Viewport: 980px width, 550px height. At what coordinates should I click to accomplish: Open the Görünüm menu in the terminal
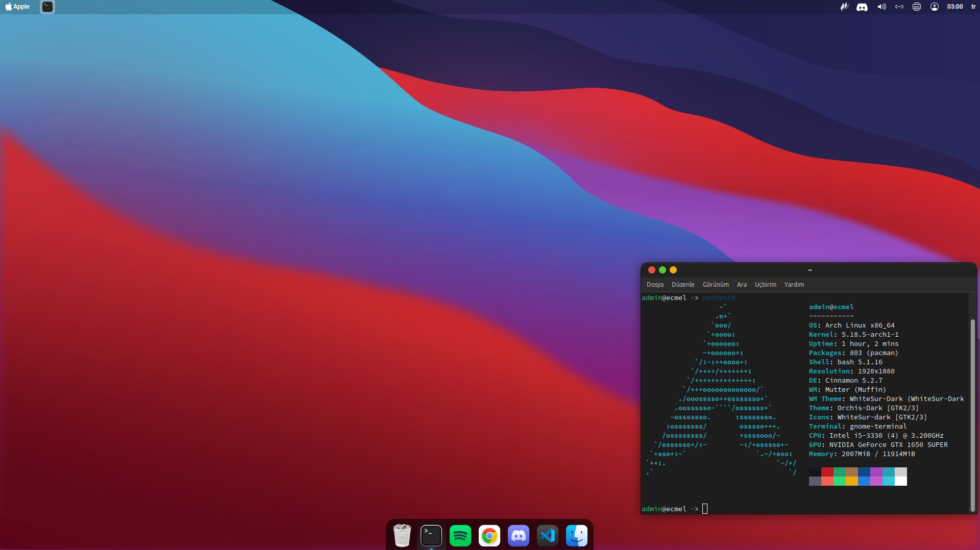[715, 284]
